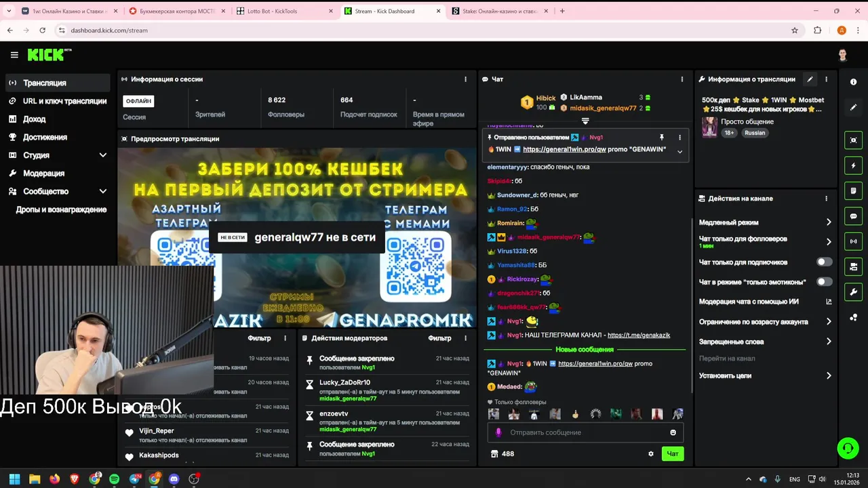Open Медленный режим settings
Viewport: 868px width, 488px height.
pyautogui.click(x=765, y=222)
